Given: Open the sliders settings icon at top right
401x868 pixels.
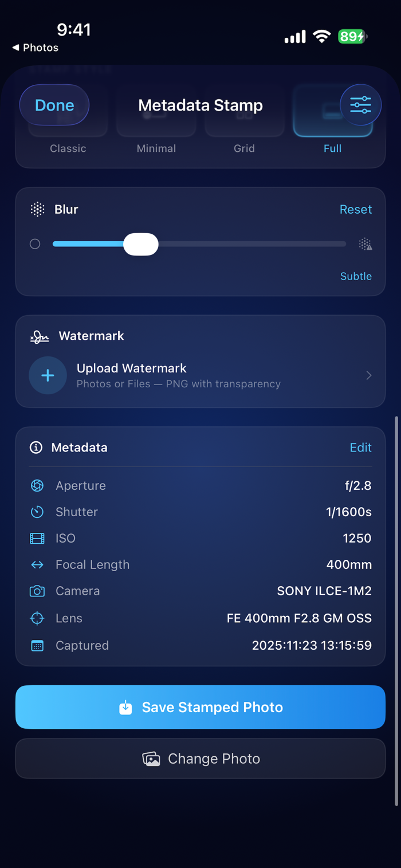Looking at the screenshot, I should pyautogui.click(x=361, y=105).
